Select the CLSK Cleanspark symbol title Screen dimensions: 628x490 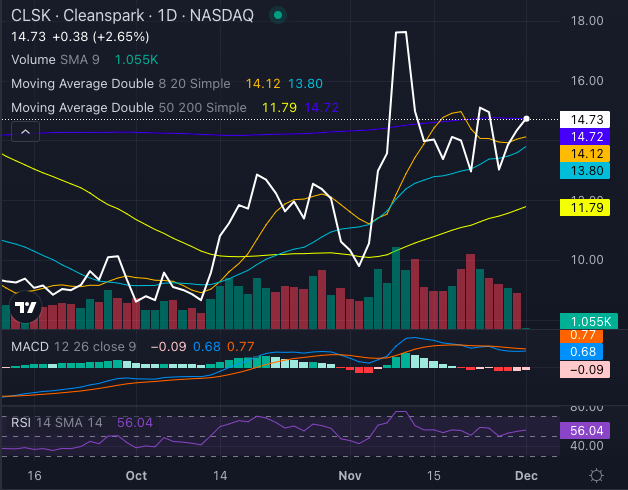tap(131, 16)
